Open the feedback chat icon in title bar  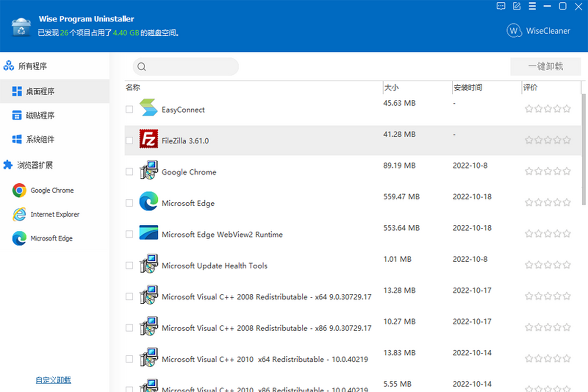click(x=501, y=6)
